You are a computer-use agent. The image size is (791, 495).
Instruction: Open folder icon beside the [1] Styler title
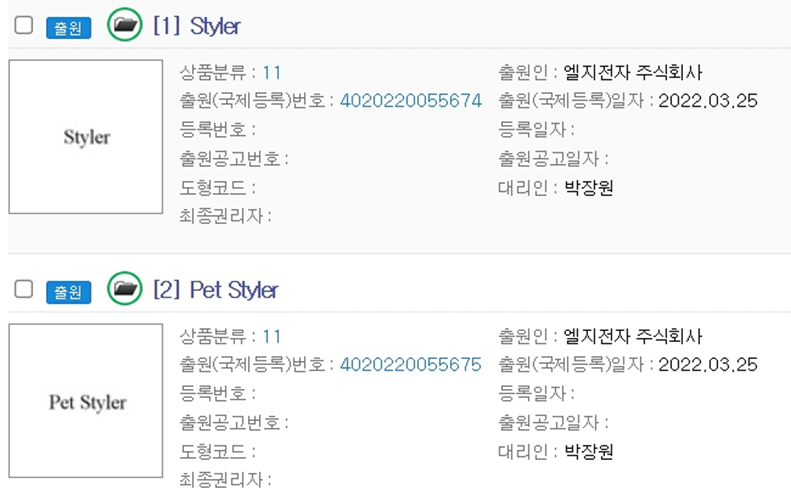pyautogui.click(x=125, y=24)
